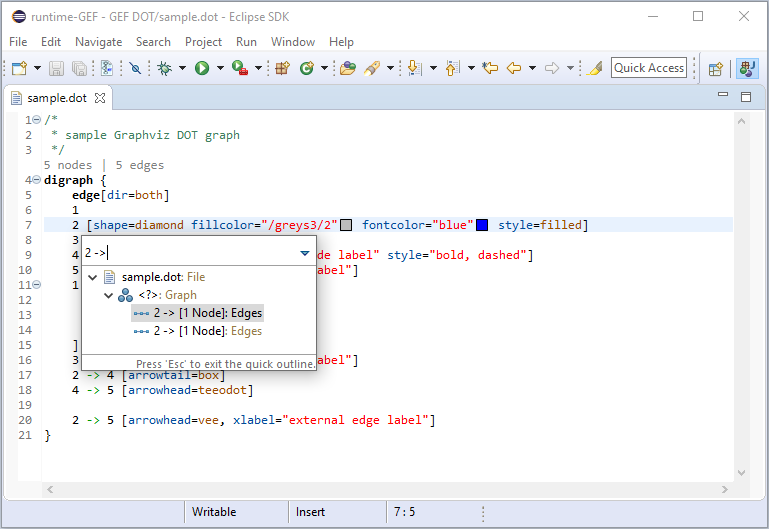Collapse the sample.dot File tree node
Image resolution: width=769 pixels, height=529 pixels.
pyautogui.click(x=93, y=277)
